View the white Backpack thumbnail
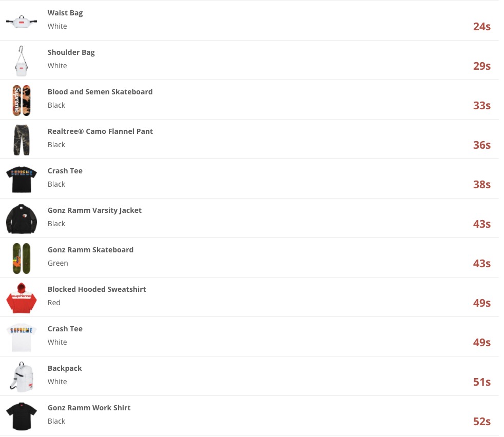Viewport: 504px width, 437px height. point(22,377)
